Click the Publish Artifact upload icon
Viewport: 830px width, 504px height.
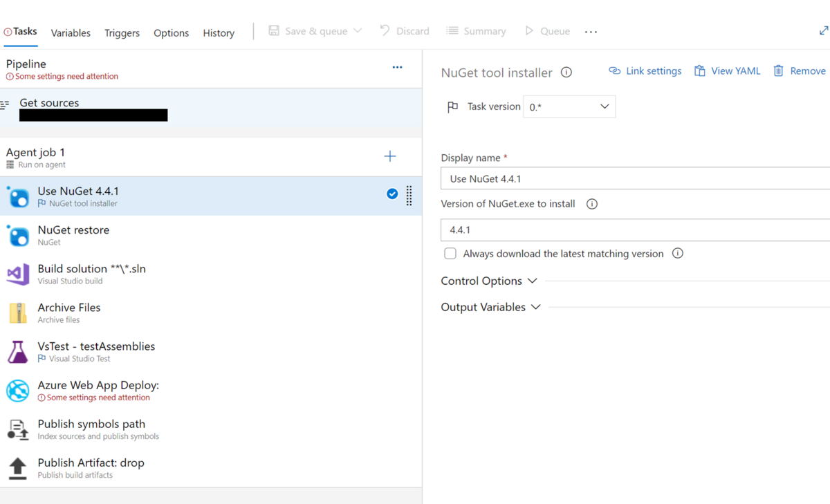17,468
